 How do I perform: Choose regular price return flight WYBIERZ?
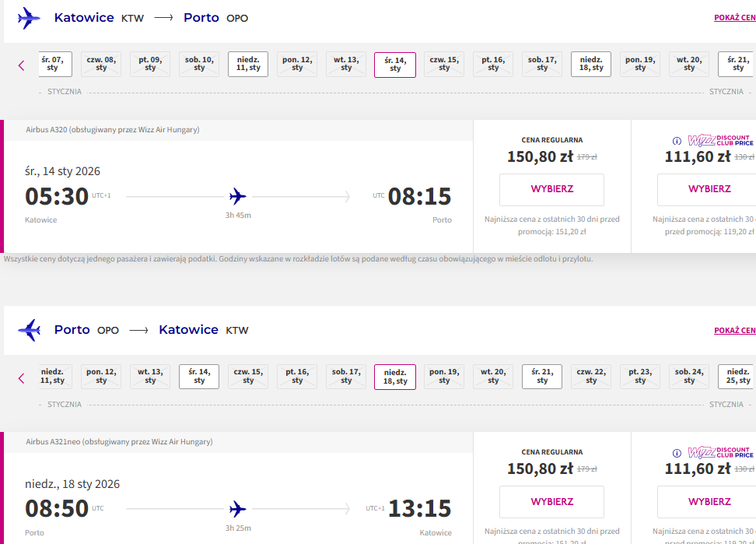pos(551,502)
